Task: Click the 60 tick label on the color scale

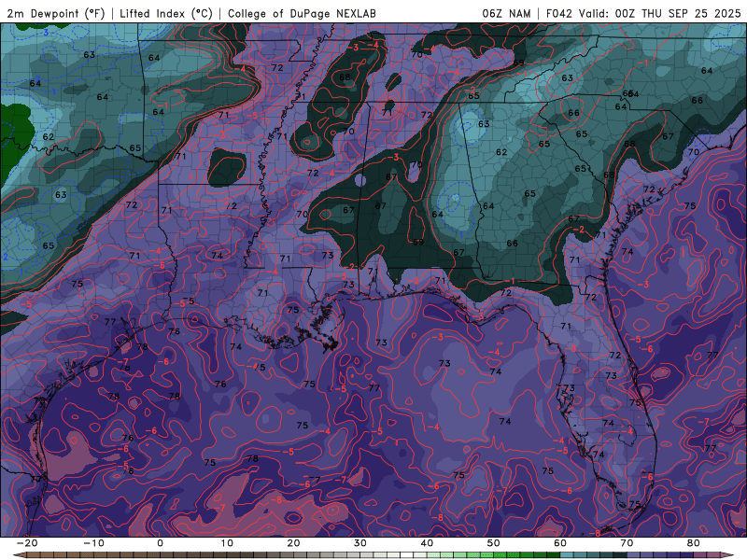Action: pyautogui.click(x=560, y=543)
